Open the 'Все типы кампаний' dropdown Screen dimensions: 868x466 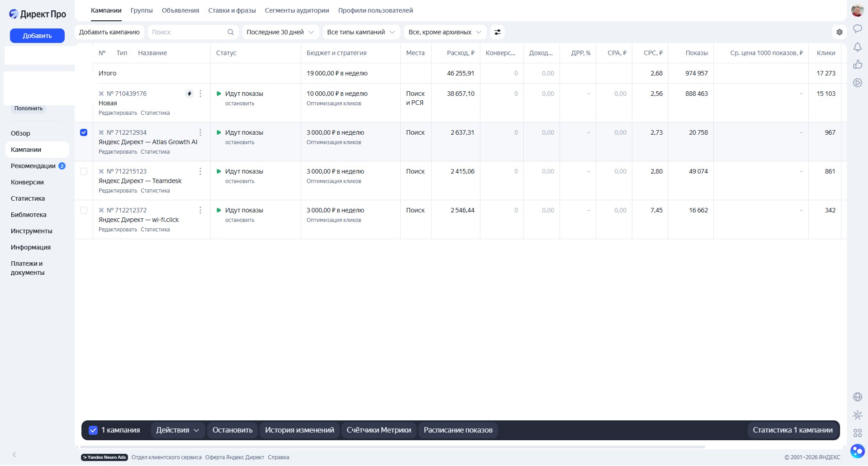pos(361,32)
